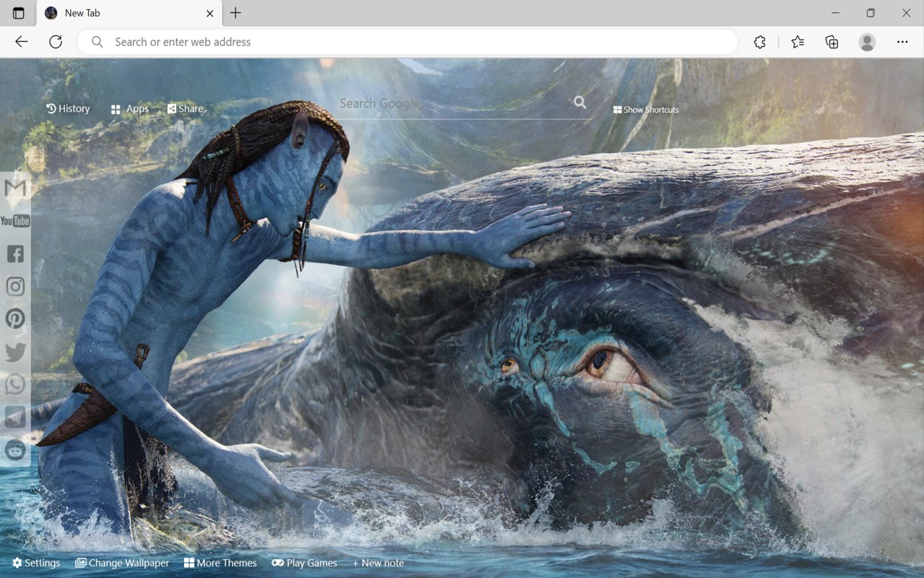Open Settings at the bottom of the page
924x578 pixels.
36,563
